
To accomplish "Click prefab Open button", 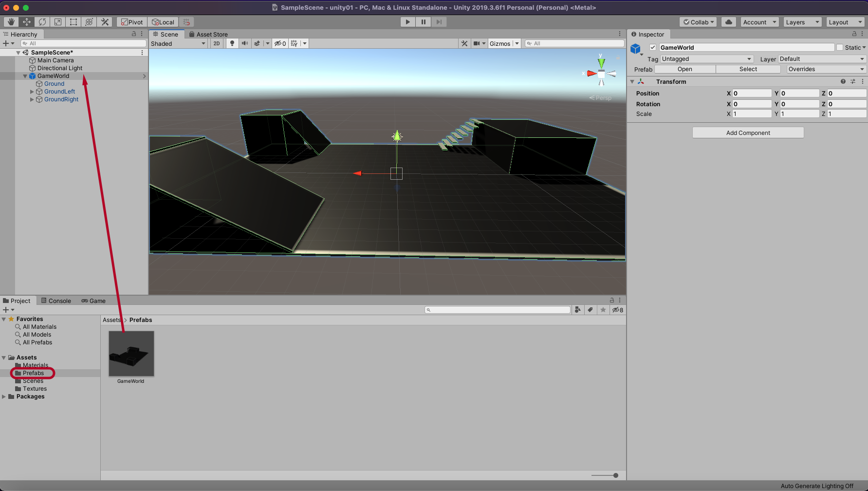I will [685, 69].
